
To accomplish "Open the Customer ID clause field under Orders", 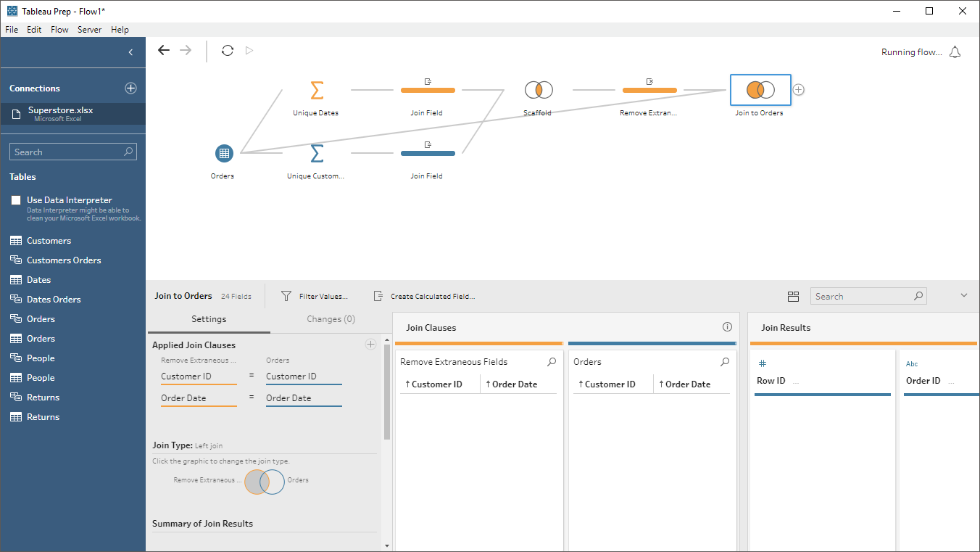I will pyautogui.click(x=304, y=376).
